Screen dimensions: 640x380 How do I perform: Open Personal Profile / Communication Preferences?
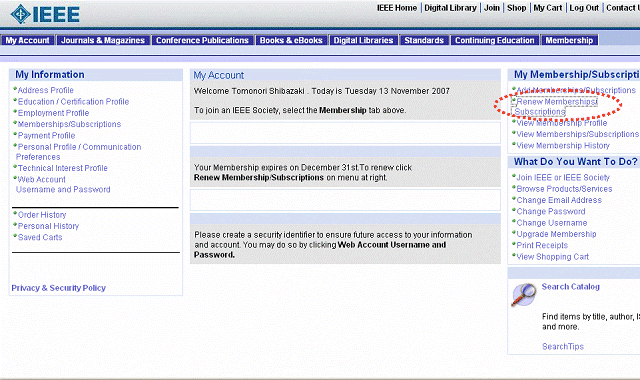(x=78, y=152)
